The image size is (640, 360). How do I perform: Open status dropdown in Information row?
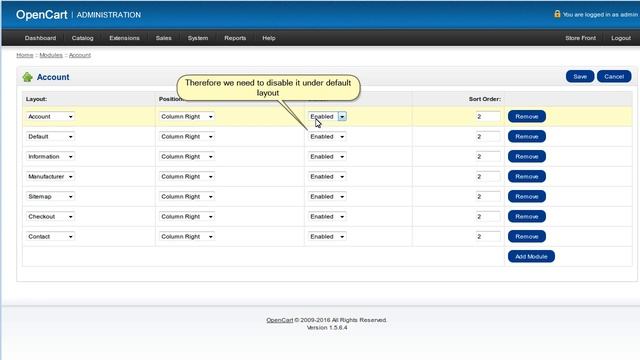point(327,156)
